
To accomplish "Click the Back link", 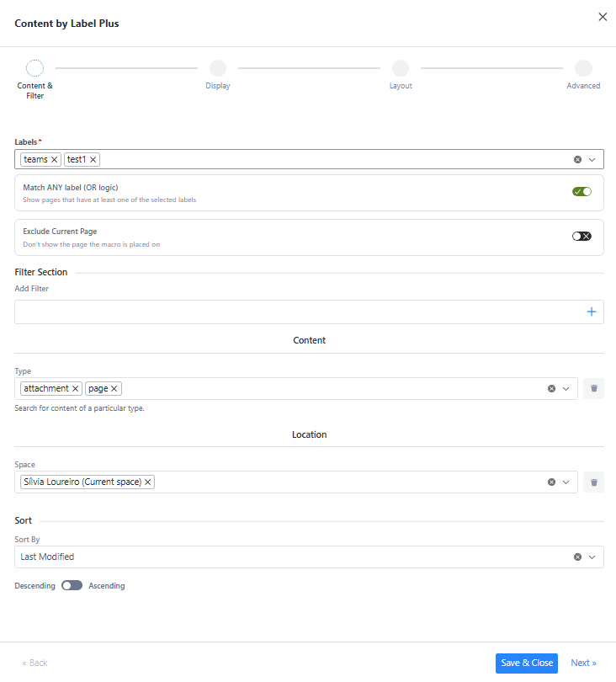I will click(x=35, y=663).
